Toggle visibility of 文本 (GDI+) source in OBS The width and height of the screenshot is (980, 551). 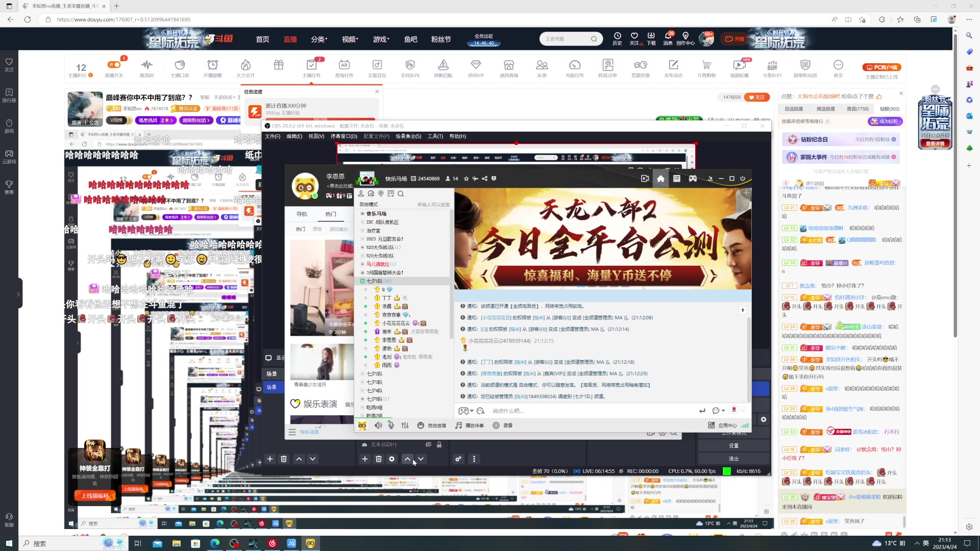[x=429, y=445]
